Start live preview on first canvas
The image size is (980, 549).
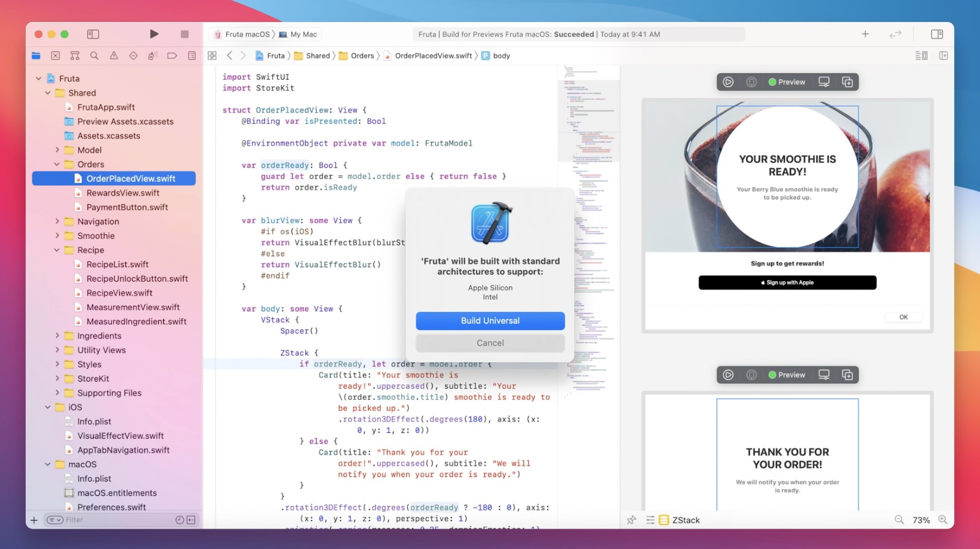point(728,82)
